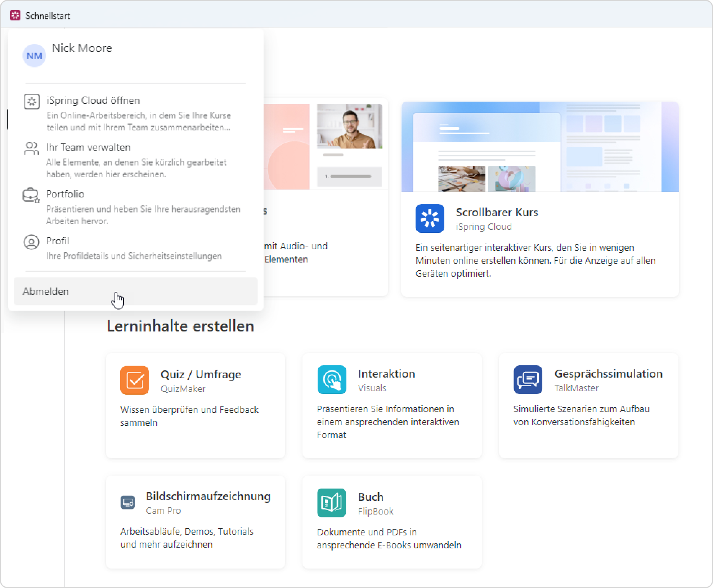Click the presenter photo thumbnail
This screenshot has width=713, height=588.
[x=349, y=126]
